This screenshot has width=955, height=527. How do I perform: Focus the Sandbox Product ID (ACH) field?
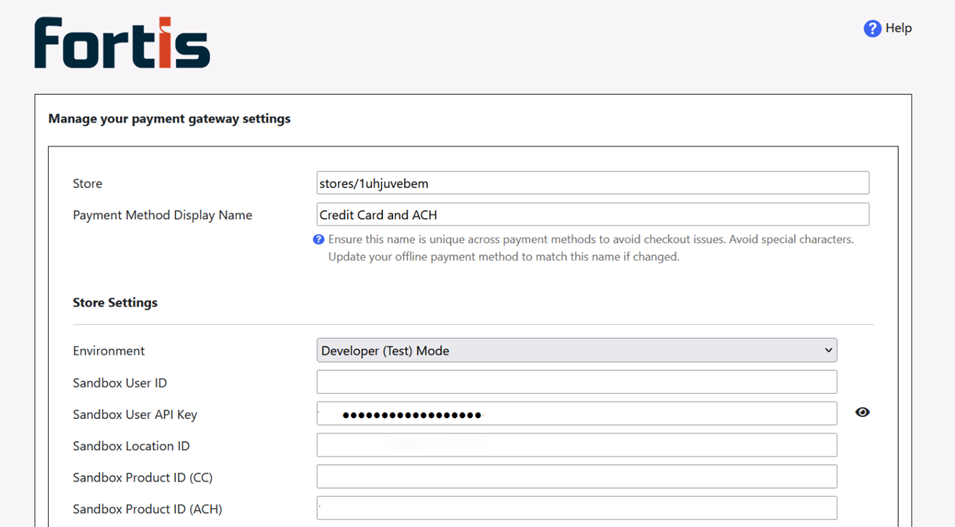coord(576,509)
